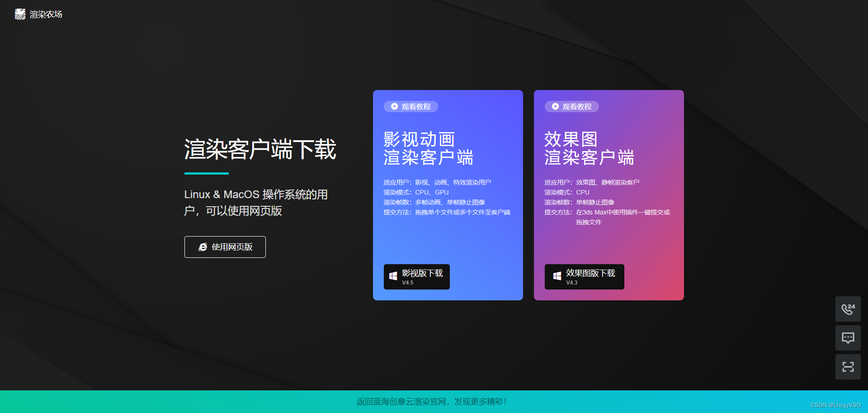The height and width of the screenshot is (413, 868).
Task: Click the V4.3 version label
Action: pyautogui.click(x=572, y=283)
